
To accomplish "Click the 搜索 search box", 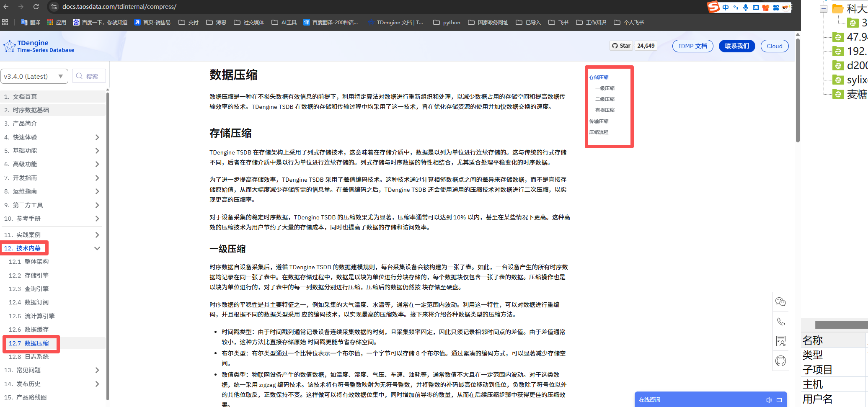I will click(89, 76).
